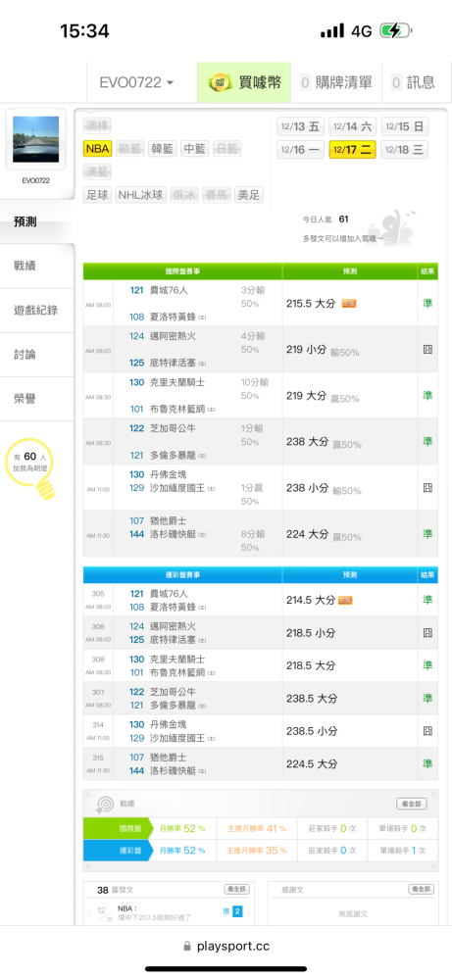Switch to date 12/16 一
The width and height of the screenshot is (452, 980).
tap(300, 150)
